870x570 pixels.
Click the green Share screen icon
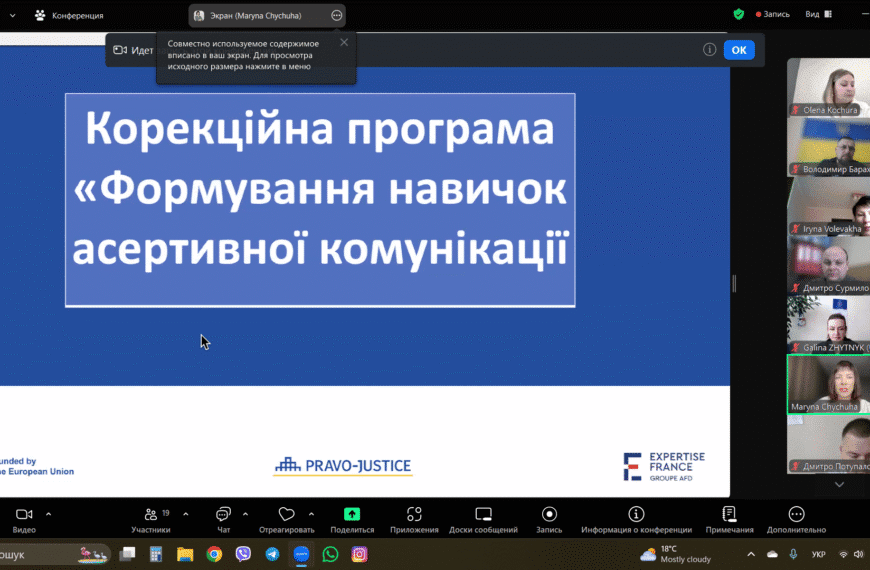352,514
